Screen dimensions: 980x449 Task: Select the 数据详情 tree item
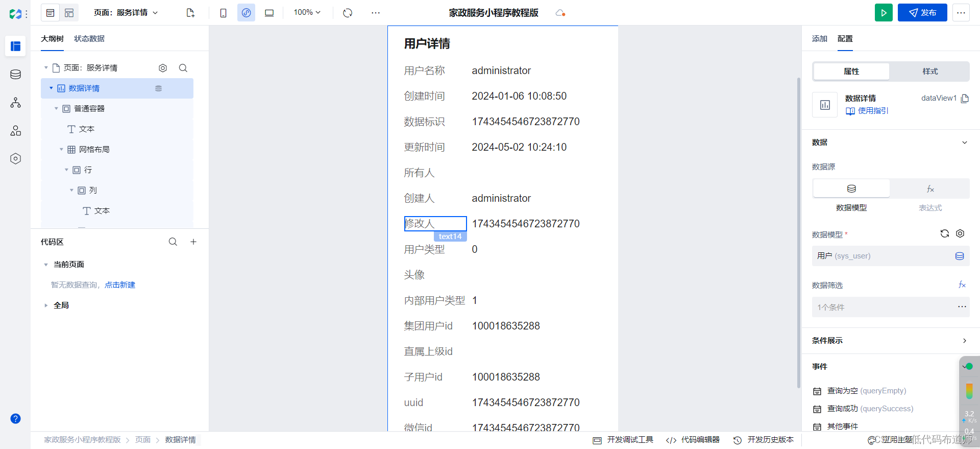click(117, 88)
